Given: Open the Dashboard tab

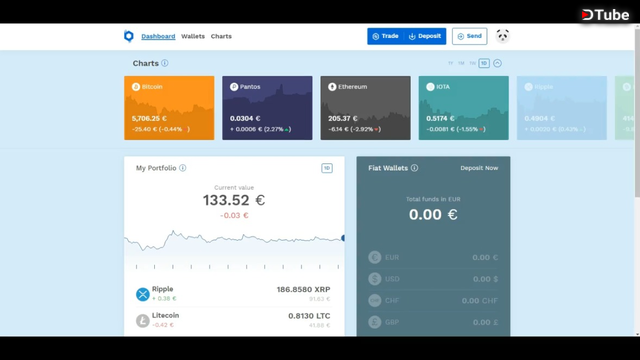Looking at the screenshot, I should 158,36.
